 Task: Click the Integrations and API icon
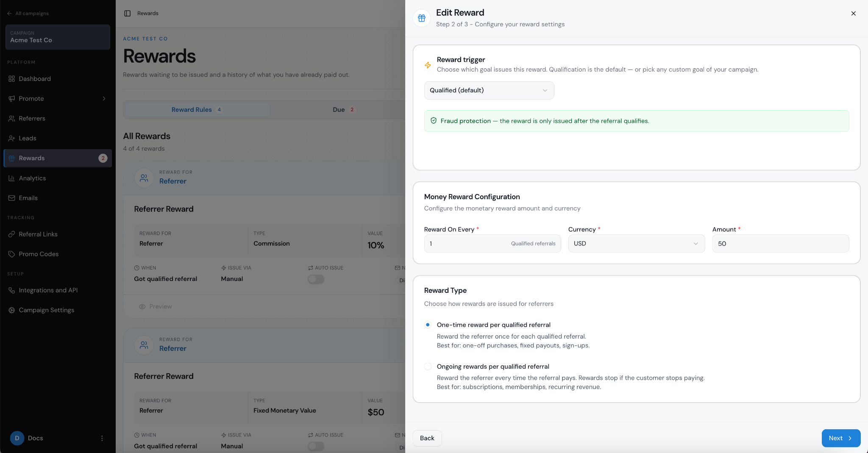[11, 290]
